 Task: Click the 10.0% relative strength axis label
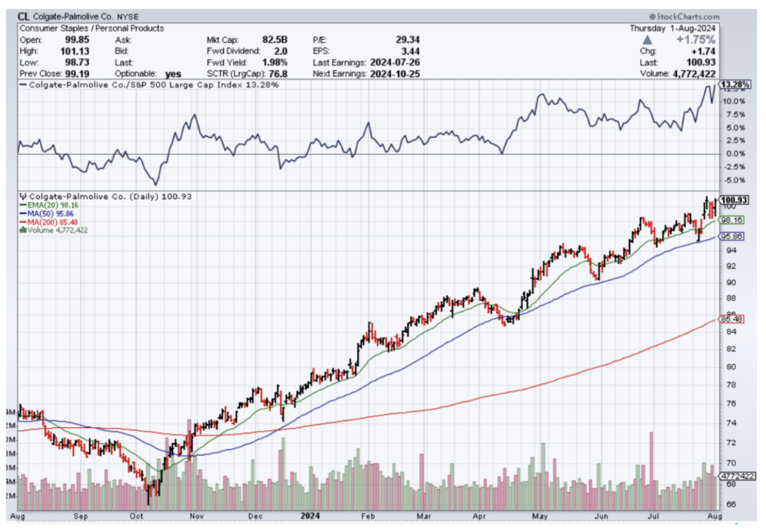point(735,102)
